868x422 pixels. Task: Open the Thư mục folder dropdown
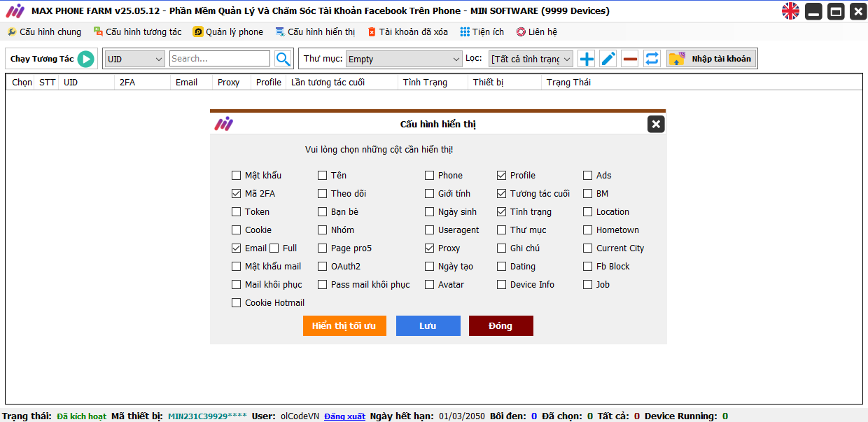[x=404, y=59]
